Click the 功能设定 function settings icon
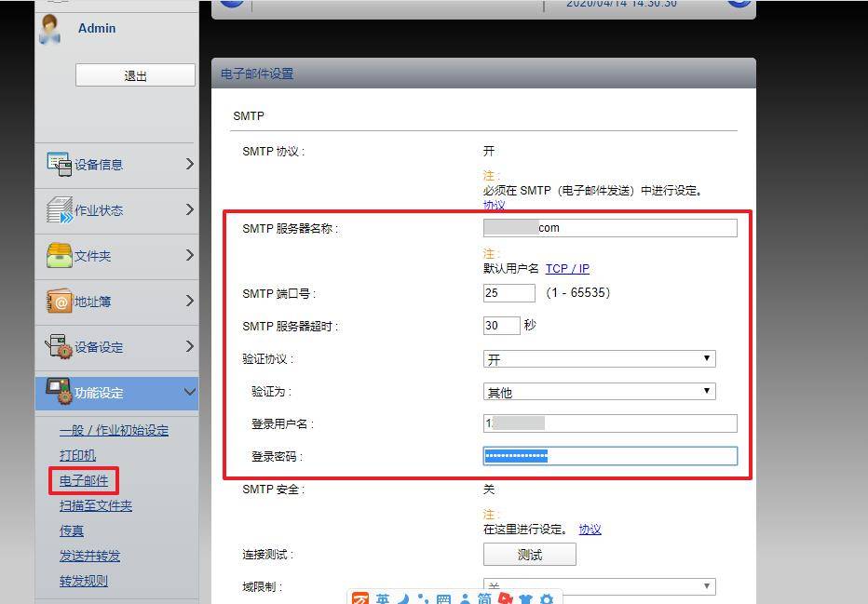 point(59,392)
